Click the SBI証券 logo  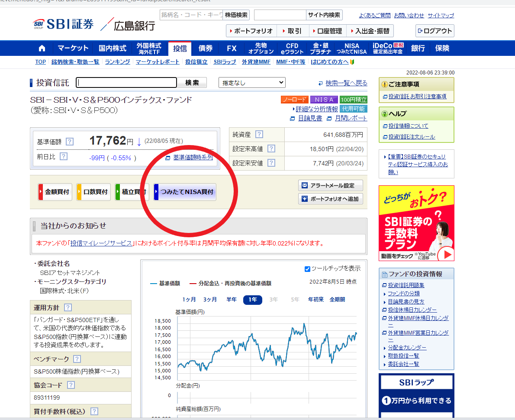pyautogui.click(x=63, y=24)
